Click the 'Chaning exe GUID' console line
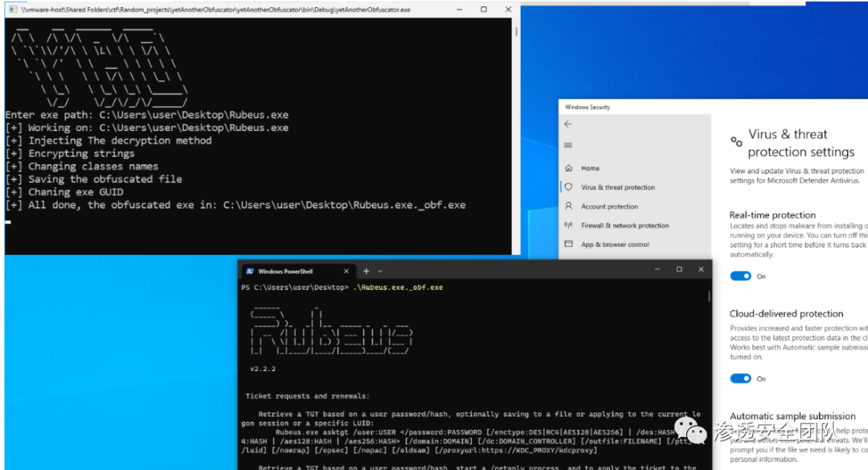Image resolution: width=868 pixels, height=470 pixels. click(x=64, y=192)
